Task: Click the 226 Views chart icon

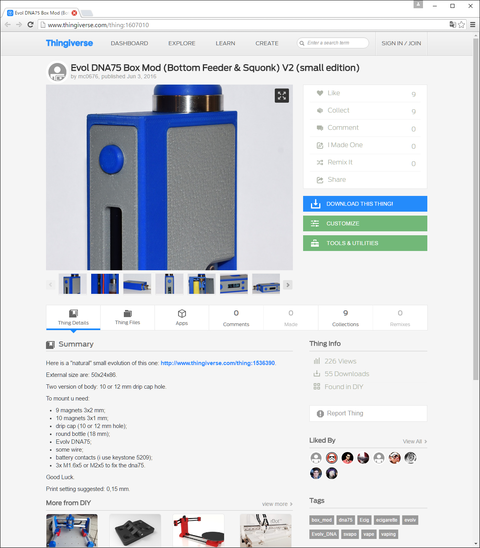Action: pos(316,361)
